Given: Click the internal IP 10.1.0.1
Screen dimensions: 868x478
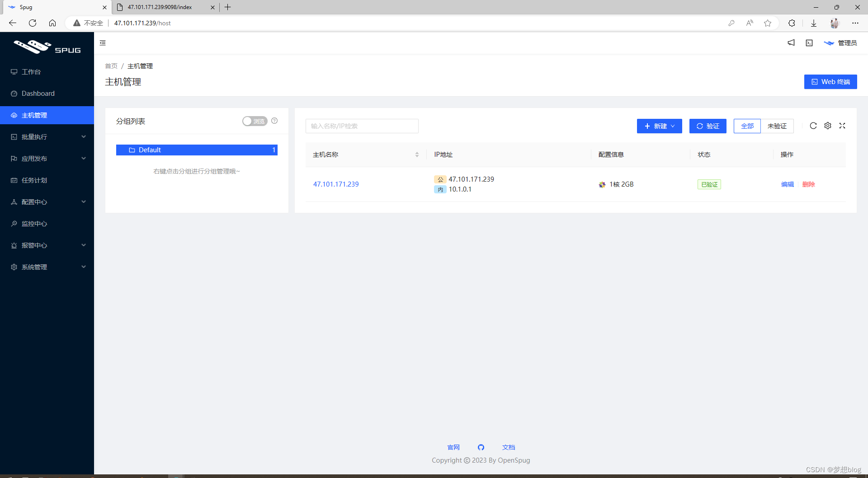Looking at the screenshot, I should pyautogui.click(x=460, y=189).
